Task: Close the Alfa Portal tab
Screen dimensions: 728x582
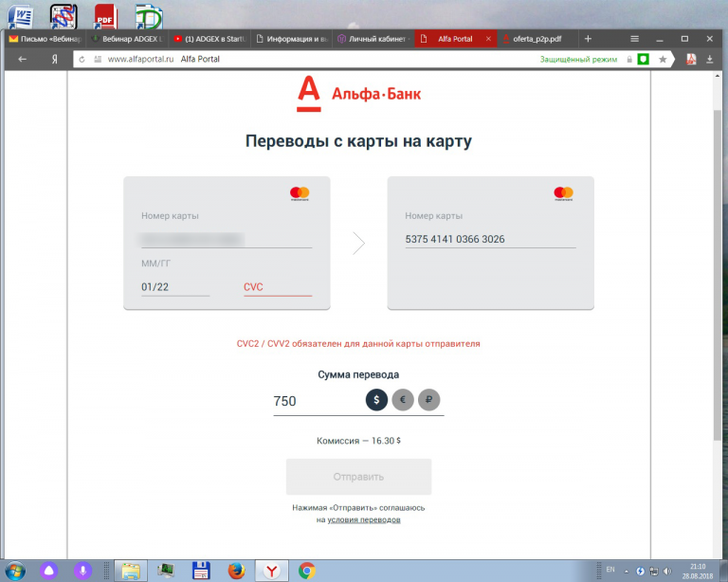Action: (488, 39)
